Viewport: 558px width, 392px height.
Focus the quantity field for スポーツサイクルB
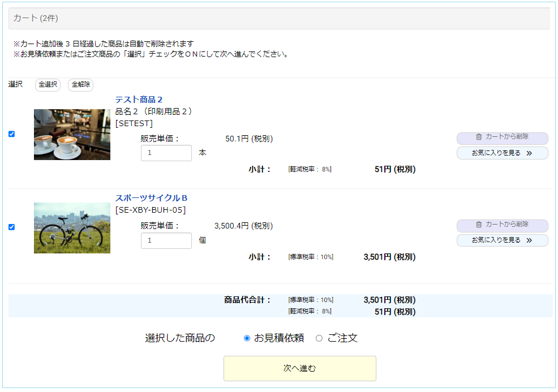coord(166,241)
